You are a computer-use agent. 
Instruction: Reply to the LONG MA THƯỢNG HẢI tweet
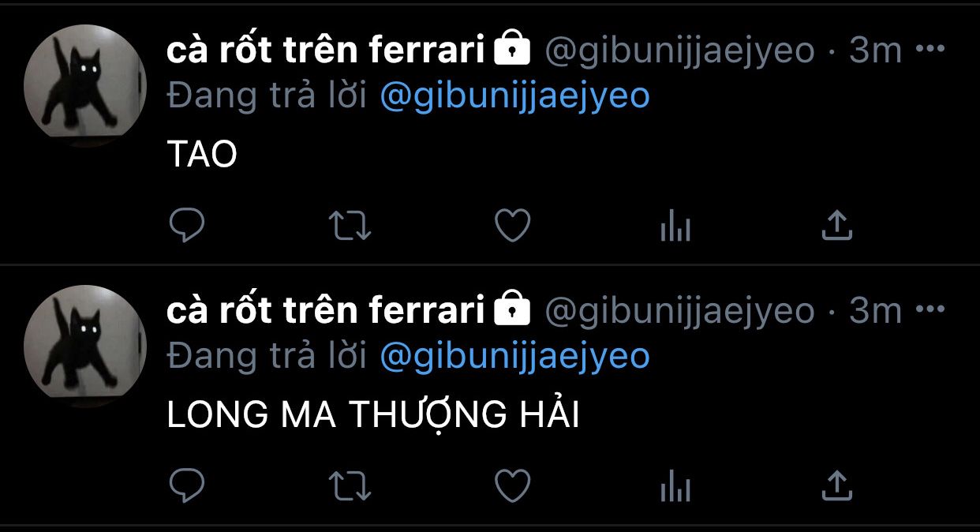[187, 486]
